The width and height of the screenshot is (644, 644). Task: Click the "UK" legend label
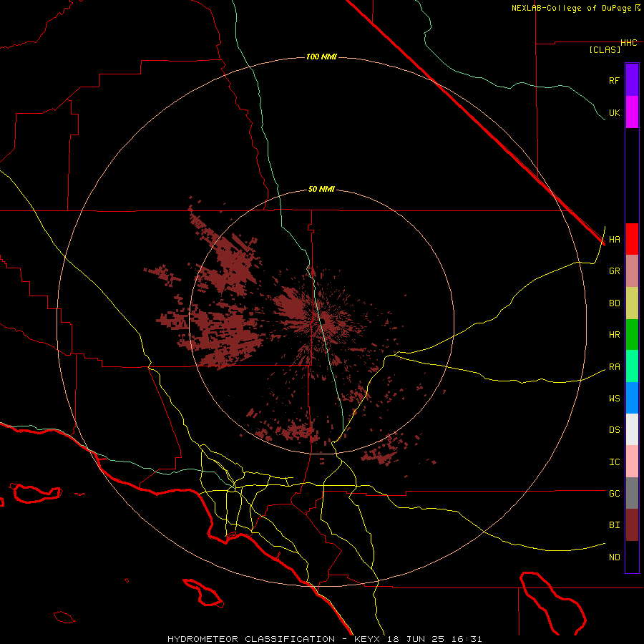[x=614, y=112]
